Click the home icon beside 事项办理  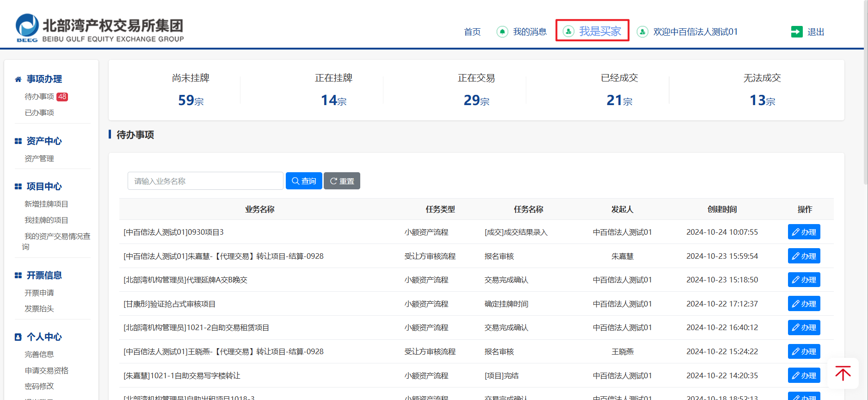pyautogui.click(x=18, y=79)
